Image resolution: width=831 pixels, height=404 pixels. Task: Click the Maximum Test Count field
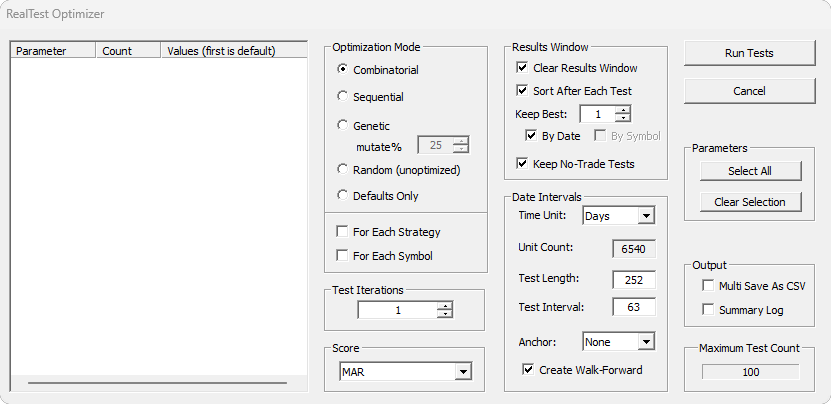coord(750,372)
